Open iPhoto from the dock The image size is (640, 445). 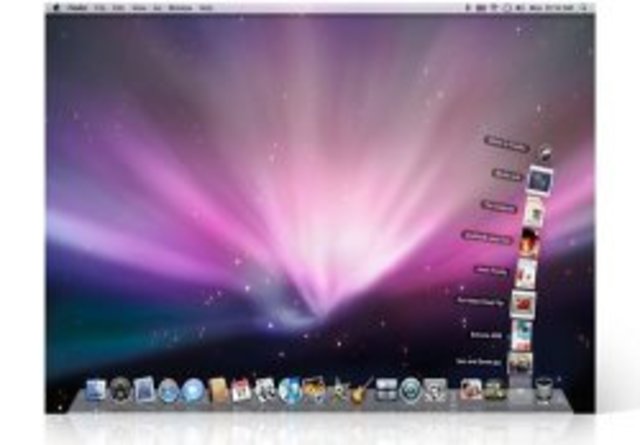314,390
